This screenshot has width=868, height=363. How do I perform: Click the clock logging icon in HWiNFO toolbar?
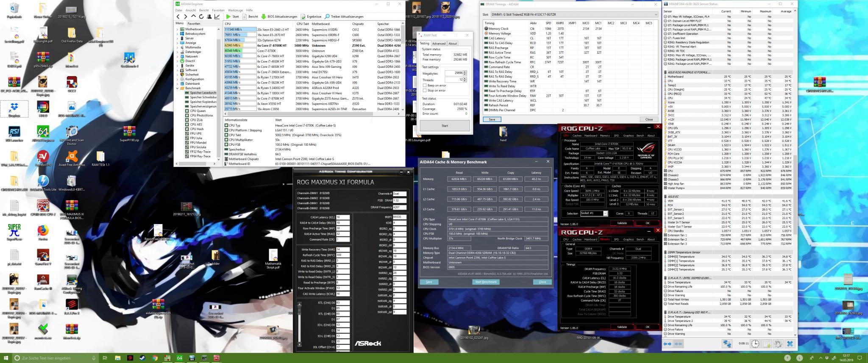tap(755, 344)
